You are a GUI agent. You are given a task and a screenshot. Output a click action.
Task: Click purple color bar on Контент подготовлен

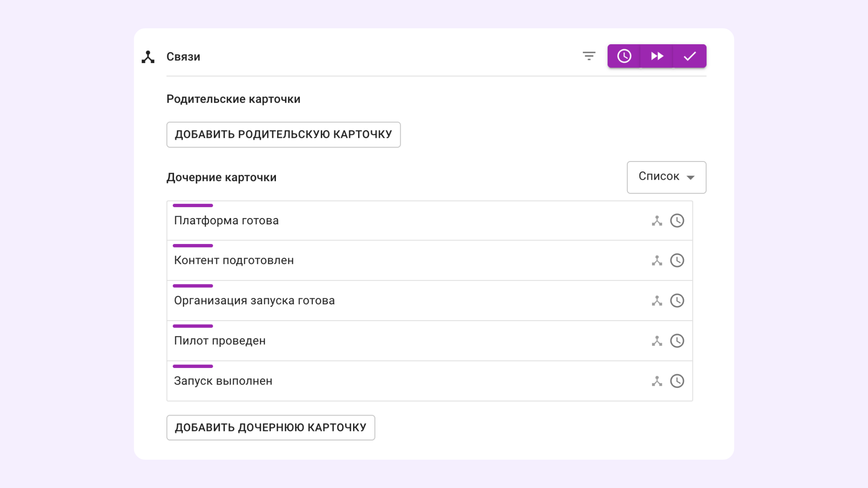(193, 246)
